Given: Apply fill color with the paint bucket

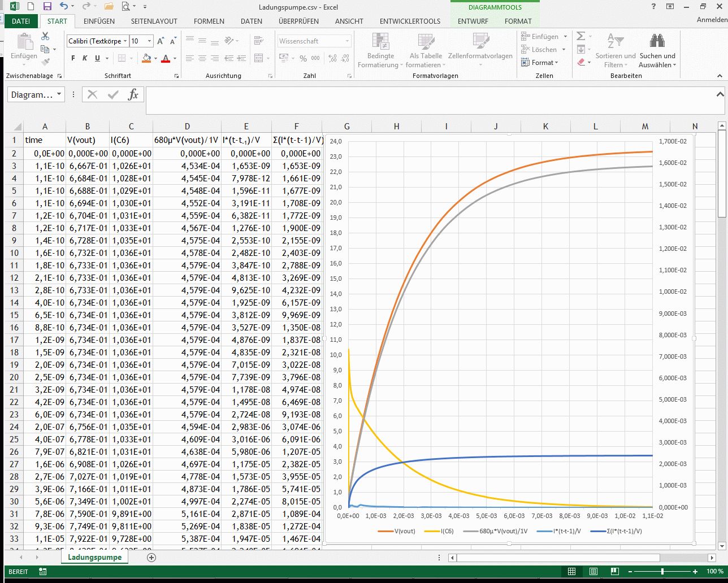Looking at the screenshot, I should [146, 58].
